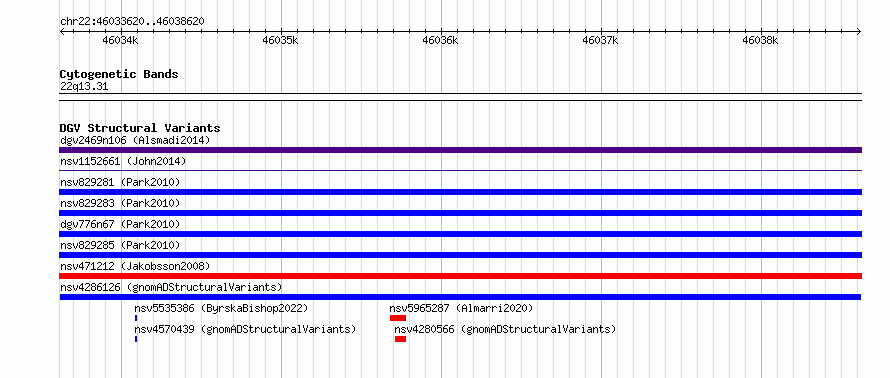Select the DGV Structural Variants track title

pos(140,128)
